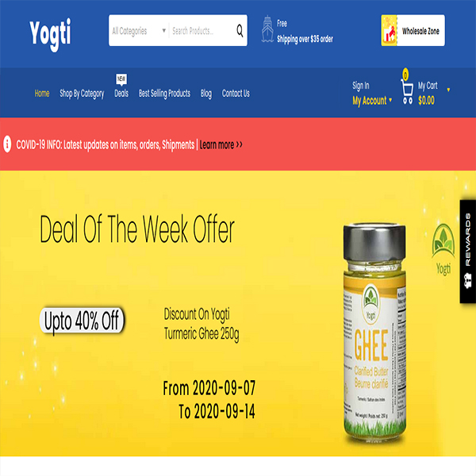Expand the My Cart dropdown arrow

click(448, 90)
